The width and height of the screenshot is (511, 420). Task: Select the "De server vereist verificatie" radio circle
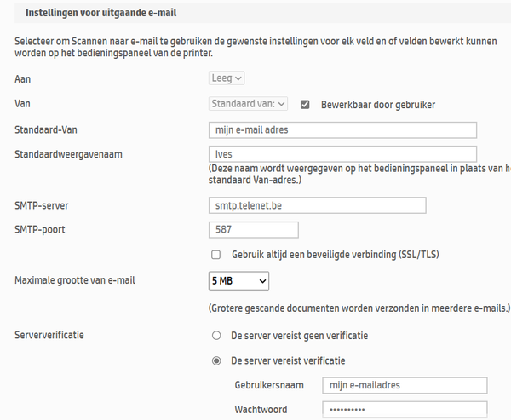click(x=216, y=360)
